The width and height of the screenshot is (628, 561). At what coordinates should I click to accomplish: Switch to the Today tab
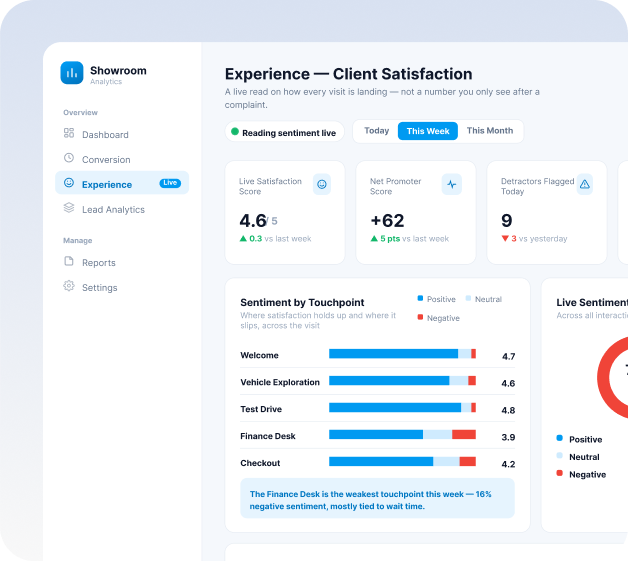(376, 131)
